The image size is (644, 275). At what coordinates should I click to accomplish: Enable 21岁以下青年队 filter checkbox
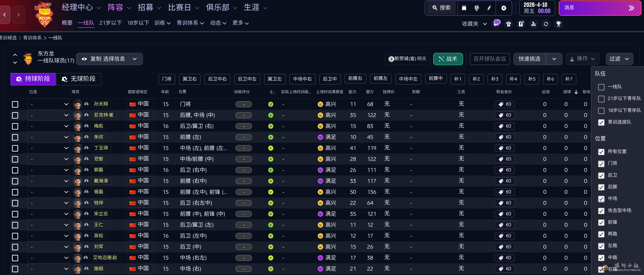click(x=601, y=99)
